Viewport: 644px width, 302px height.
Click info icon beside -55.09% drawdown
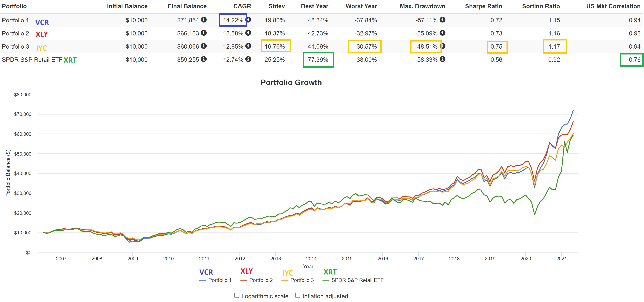pyautogui.click(x=443, y=33)
